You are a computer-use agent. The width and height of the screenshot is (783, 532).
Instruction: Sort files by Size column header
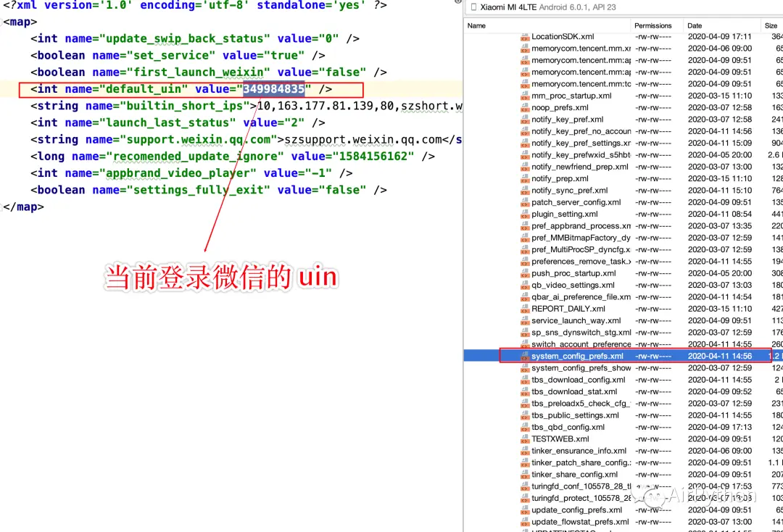coord(771,25)
